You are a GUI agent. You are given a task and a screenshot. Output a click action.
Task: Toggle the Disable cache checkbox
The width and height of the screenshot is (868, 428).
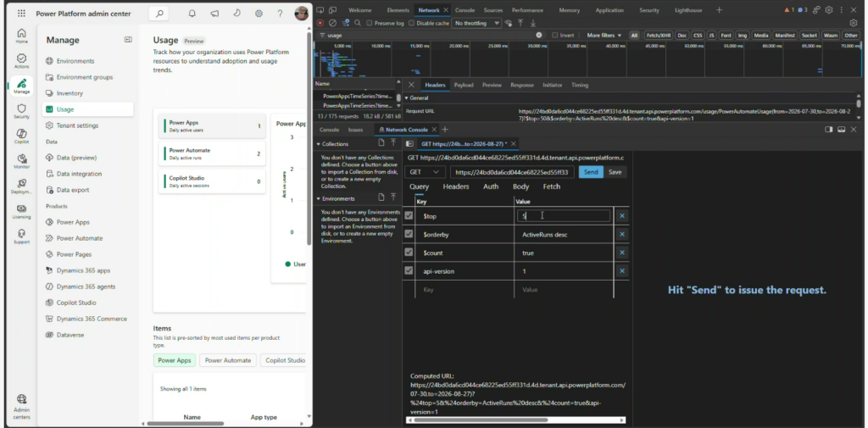coord(411,23)
